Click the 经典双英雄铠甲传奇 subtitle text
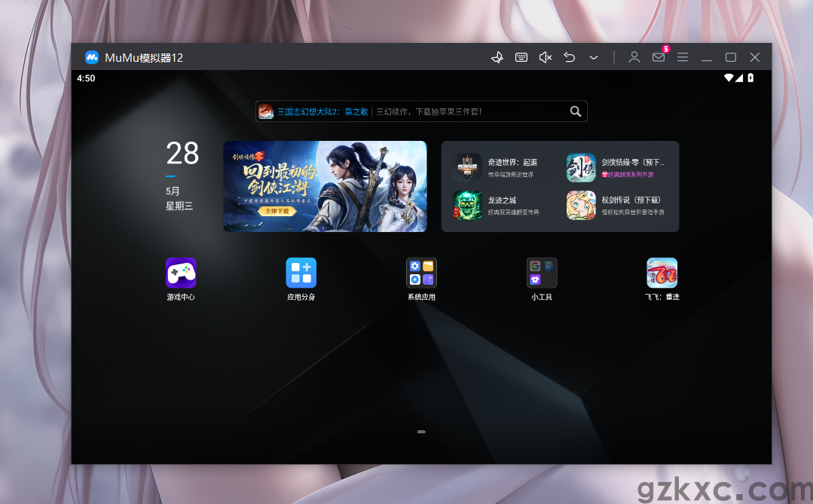Image resolution: width=813 pixels, height=504 pixels. click(x=513, y=212)
